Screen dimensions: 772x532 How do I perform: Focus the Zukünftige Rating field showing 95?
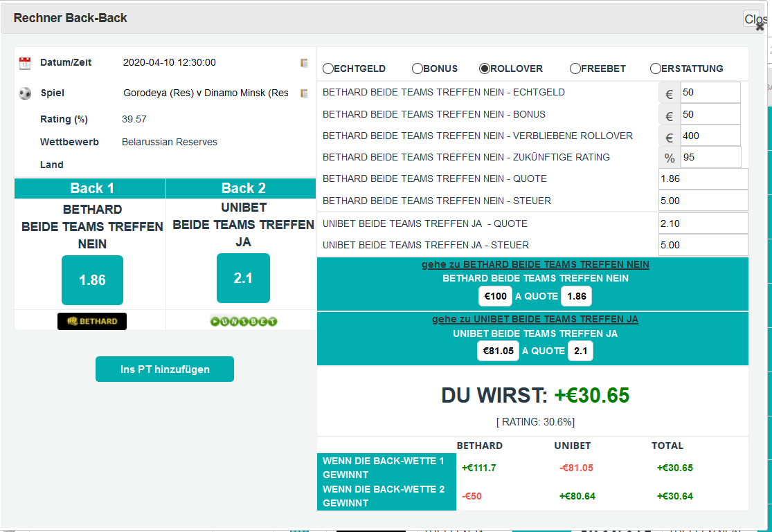pos(711,158)
